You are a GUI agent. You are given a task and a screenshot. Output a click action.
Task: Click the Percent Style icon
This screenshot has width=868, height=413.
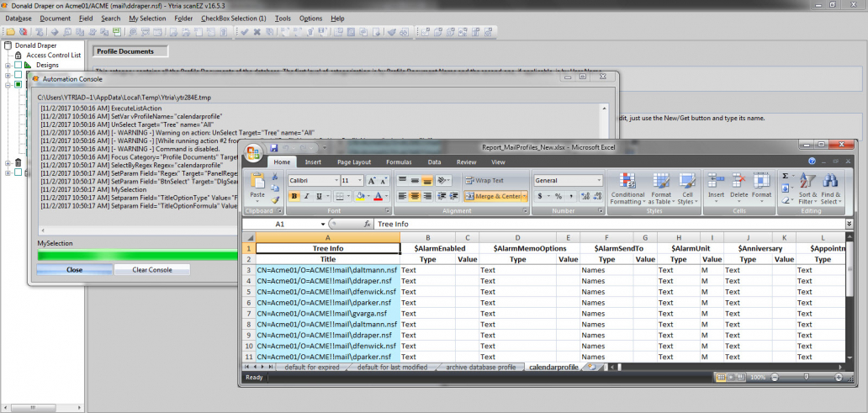pyautogui.click(x=558, y=196)
